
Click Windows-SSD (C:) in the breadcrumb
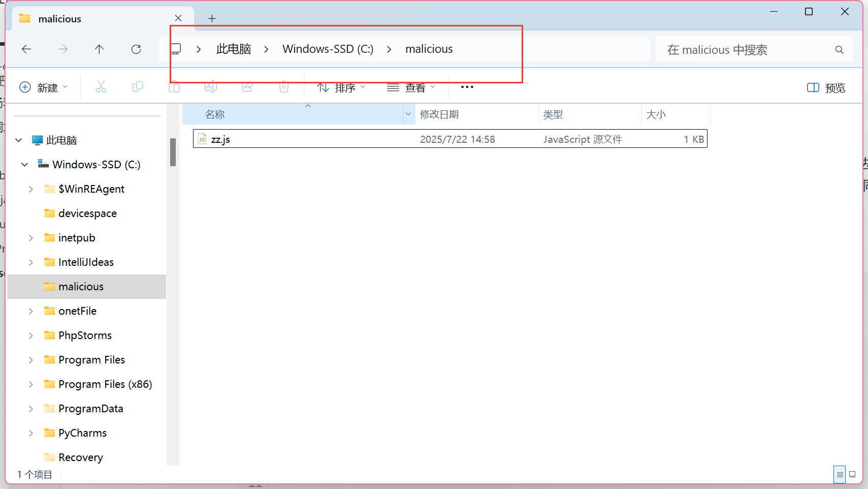coord(328,49)
